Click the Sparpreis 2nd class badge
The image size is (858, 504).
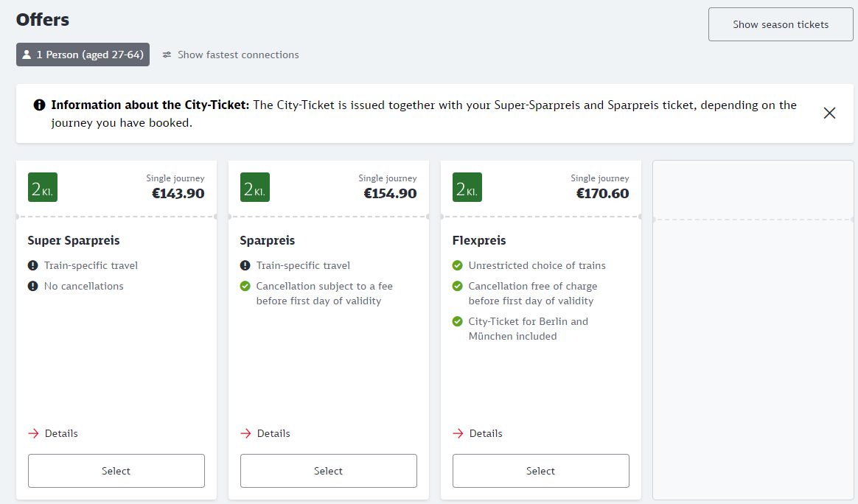(x=255, y=187)
